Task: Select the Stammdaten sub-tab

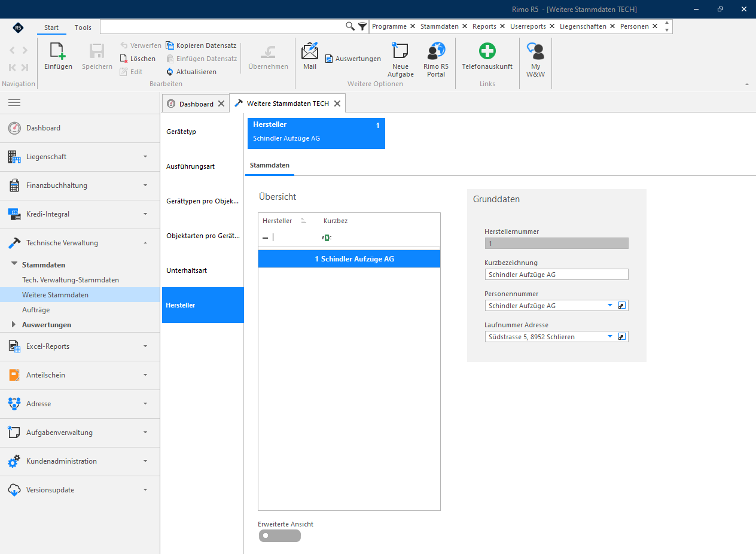Action: point(270,165)
